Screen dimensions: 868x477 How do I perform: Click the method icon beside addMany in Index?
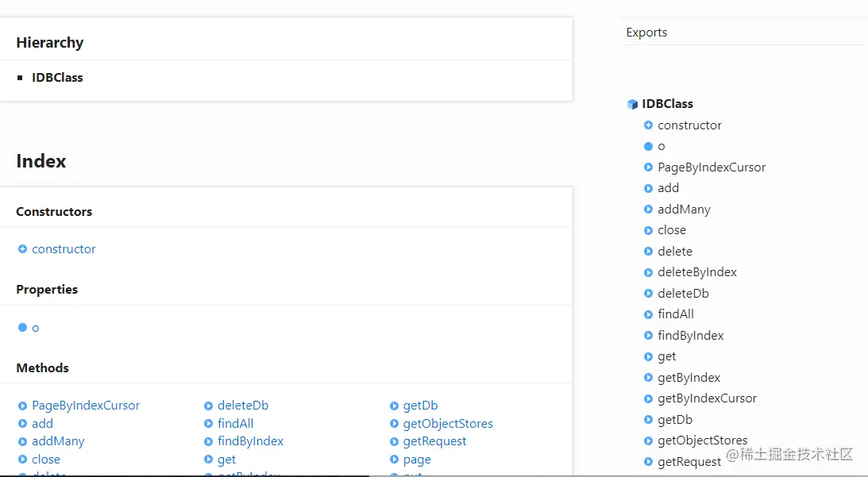click(x=22, y=441)
